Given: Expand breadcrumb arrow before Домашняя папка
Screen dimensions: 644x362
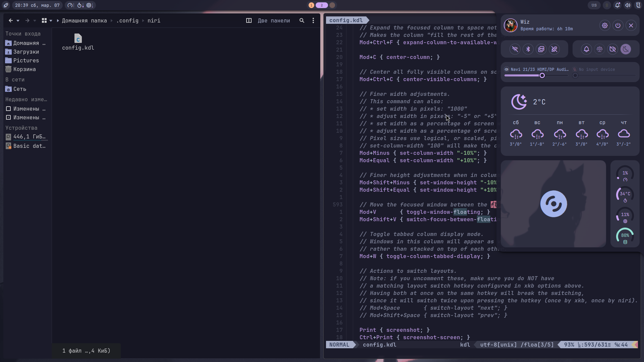Looking at the screenshot, I should click(x=58, y=21).
